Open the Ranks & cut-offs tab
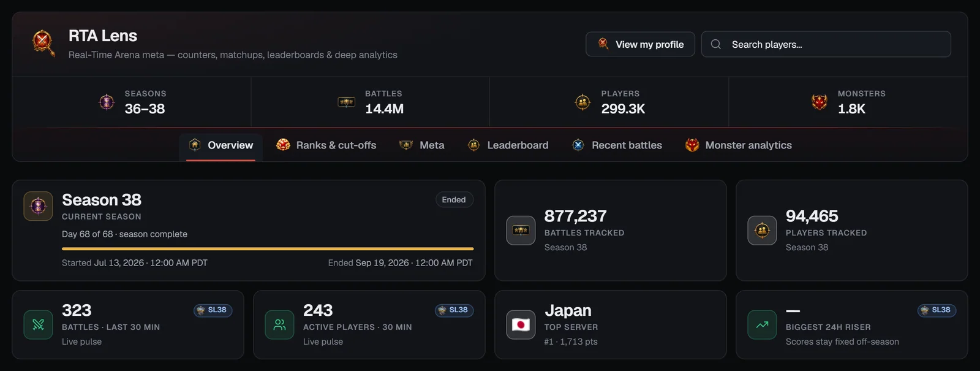This screenshot has height=371, width=980. pyautogui.click(x=326, y=145)
